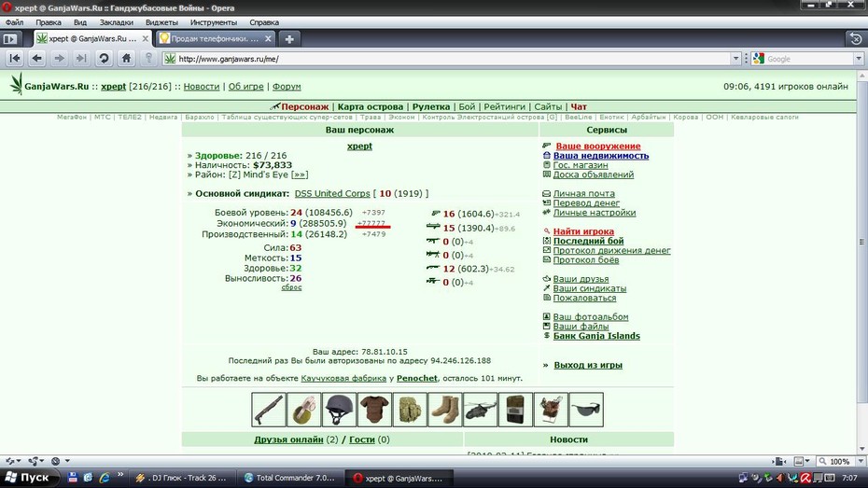This screenshot has height=488, width=868.
Task: Open the Чат link
Action: point(579,106)
